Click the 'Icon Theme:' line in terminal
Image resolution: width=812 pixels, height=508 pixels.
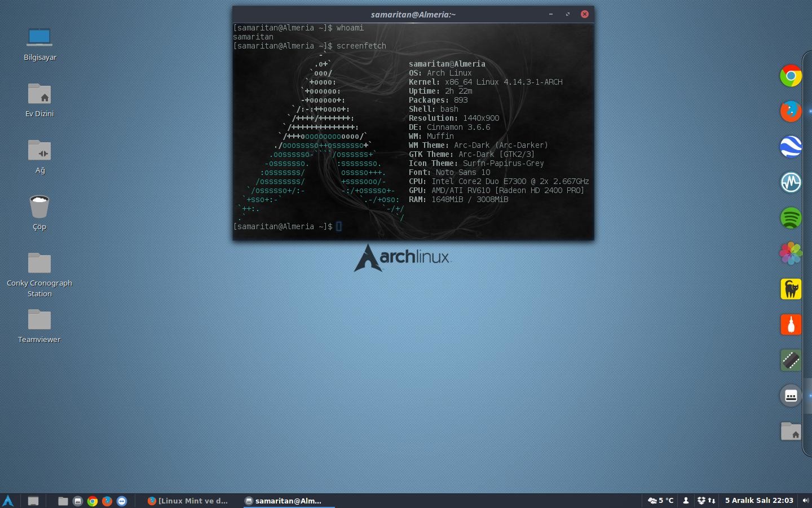click(476, 163)
